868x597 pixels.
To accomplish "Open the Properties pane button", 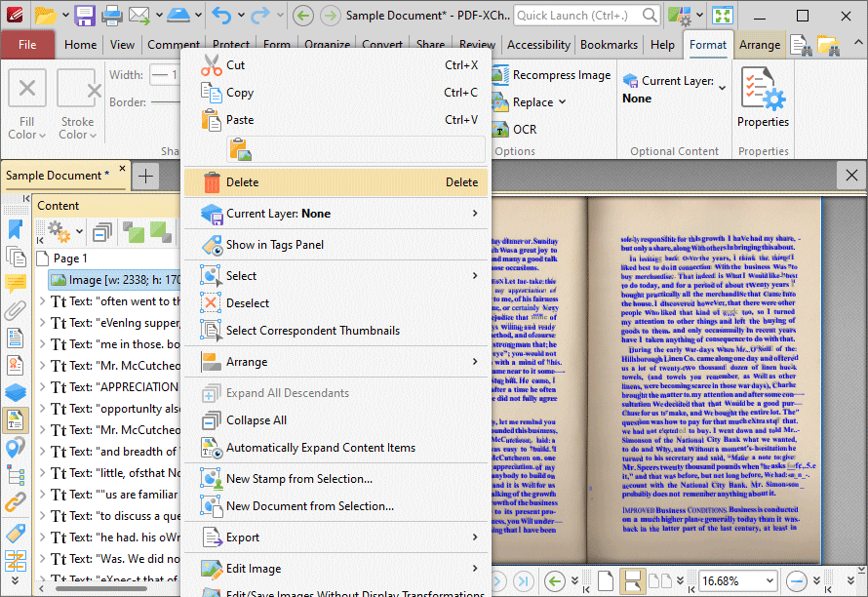I will (x=763, y=98).
